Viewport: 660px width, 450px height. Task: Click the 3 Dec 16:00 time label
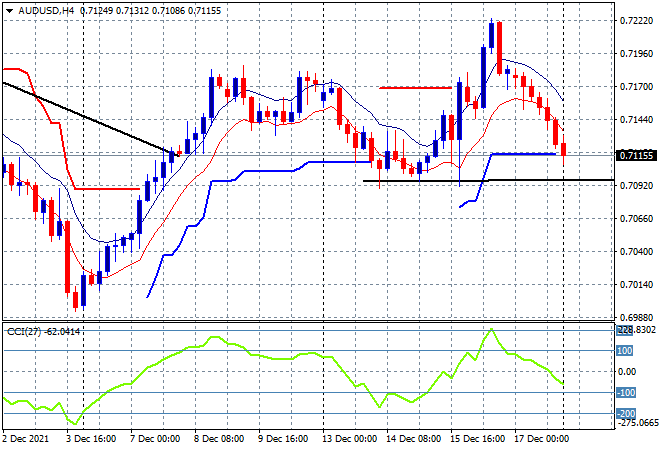pos(91,439)
